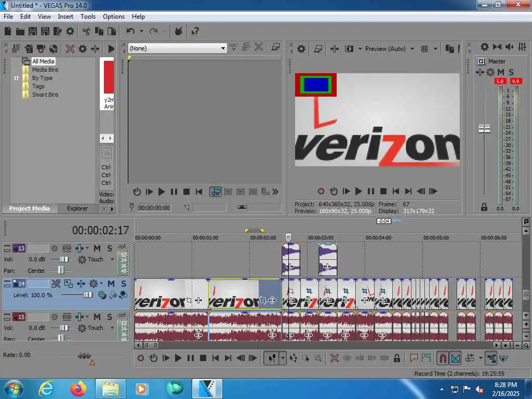Open the auto ripple dropdown arrow

tap(480, 358)
